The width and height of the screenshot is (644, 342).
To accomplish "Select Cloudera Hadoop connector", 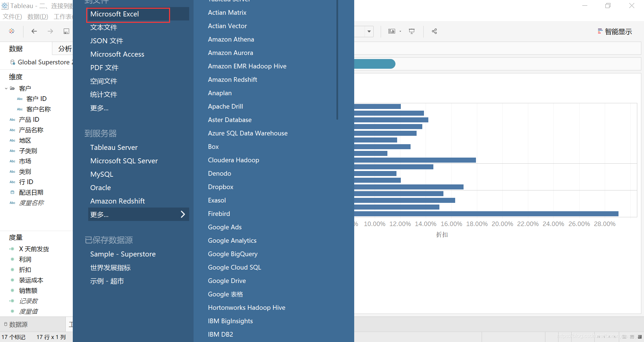I will pyautogui.click(x=233, y=160).
